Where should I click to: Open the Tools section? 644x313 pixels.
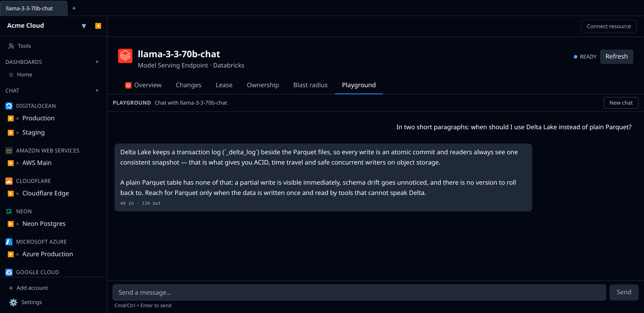click(24, 46)
